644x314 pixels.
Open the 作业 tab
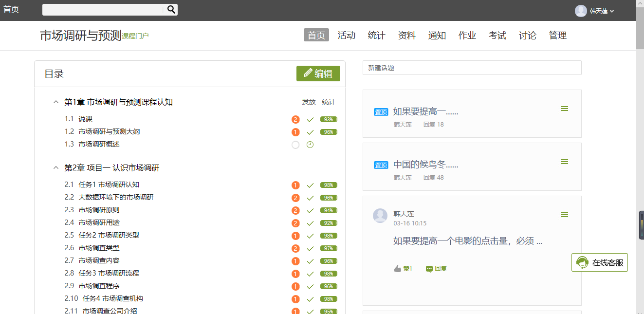467,35
